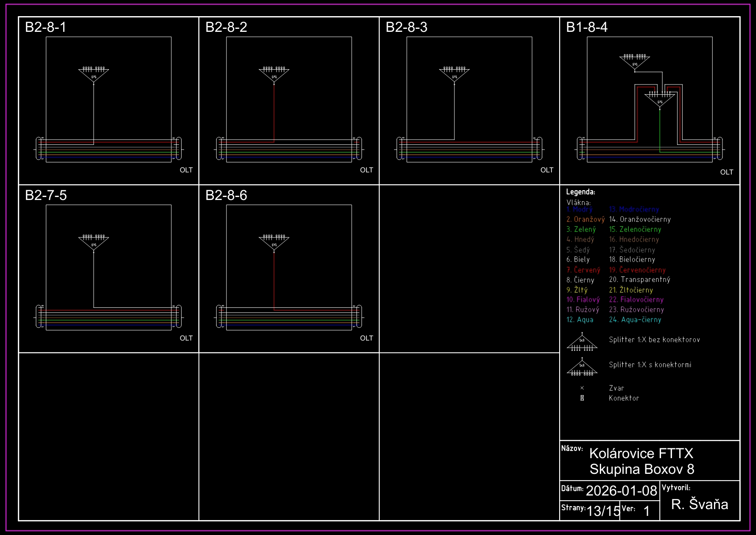This screenshot has width=756, height=535.
Task: Click the splitter symbol in box B2-8-6
Action: point(274,242)
